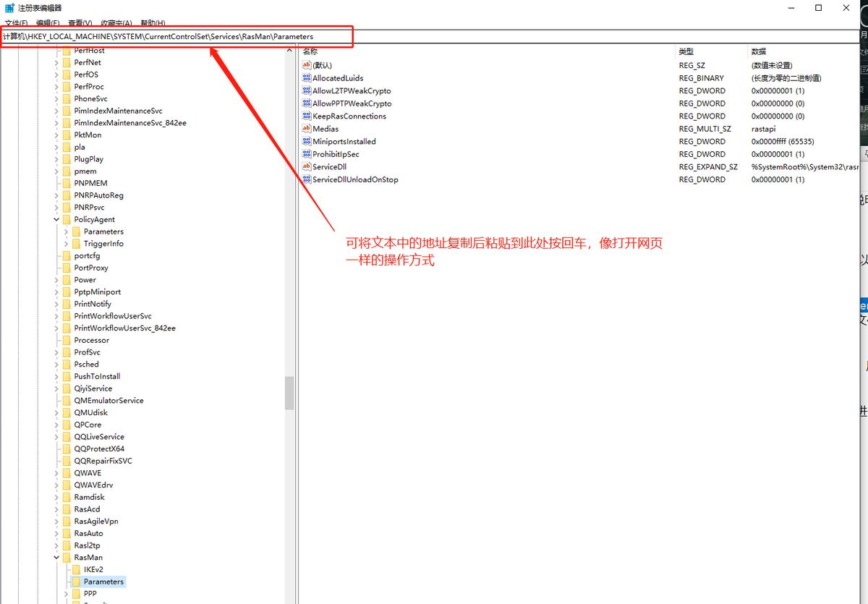This screenshot has height=604, width=868.
Task: Select the PrintWorkflowUserSvc_842ee key
Action: [124, 328]
